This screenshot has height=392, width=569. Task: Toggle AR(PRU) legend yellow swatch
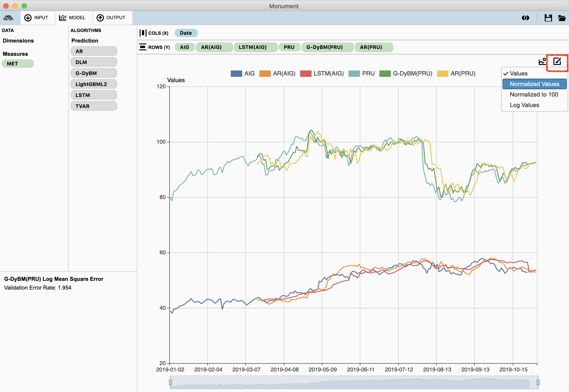click(442, 73)
